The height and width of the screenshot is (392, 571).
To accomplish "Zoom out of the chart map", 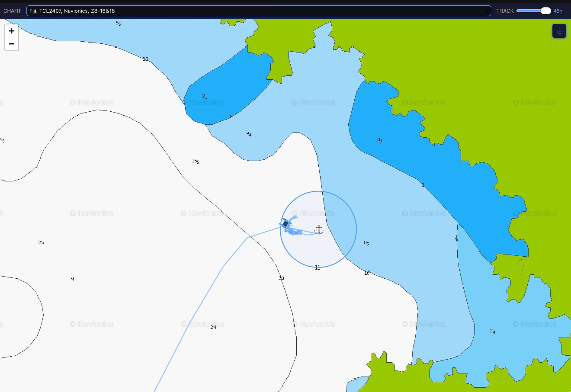I will point(12,44).
